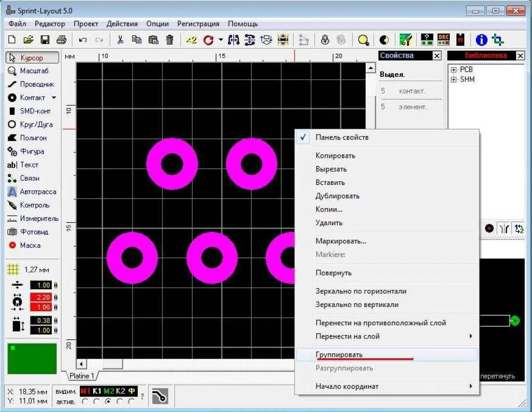The image size is (532, 412).
Task: Activate the K2 layer radio button
Action: pos(120,401)
